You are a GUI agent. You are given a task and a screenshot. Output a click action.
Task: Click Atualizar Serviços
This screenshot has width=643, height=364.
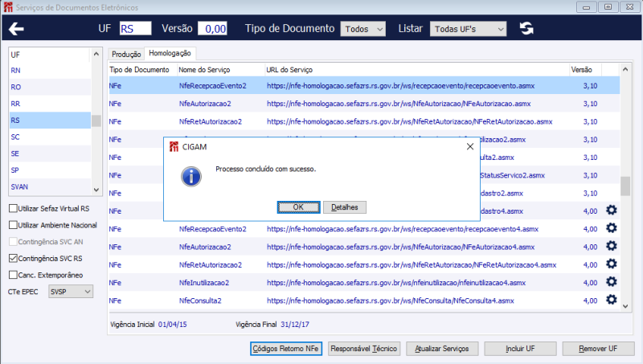442,349
